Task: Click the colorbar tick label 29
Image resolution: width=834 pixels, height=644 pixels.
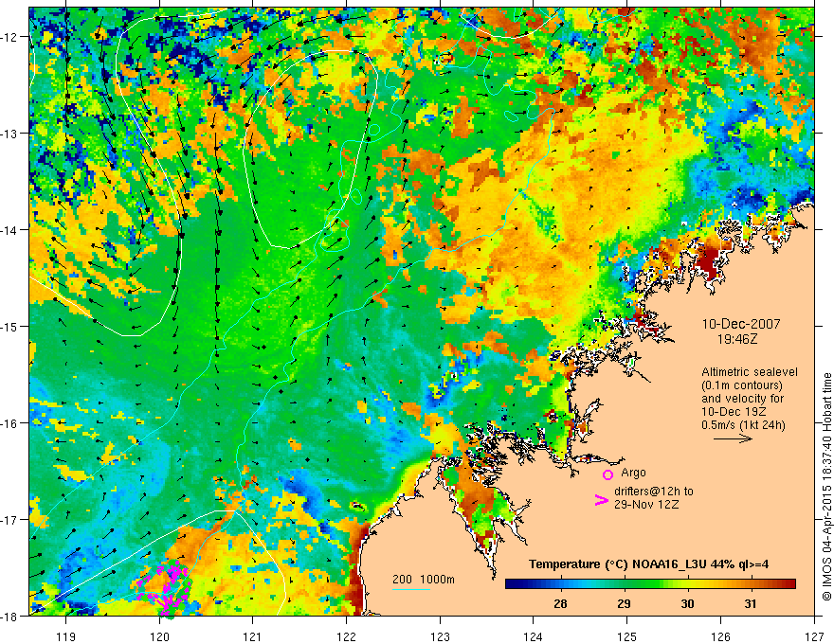Action: click(624, 603)
